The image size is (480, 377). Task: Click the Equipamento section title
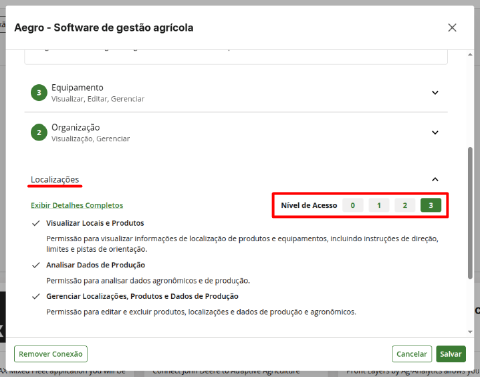click(x=77, y=88)
